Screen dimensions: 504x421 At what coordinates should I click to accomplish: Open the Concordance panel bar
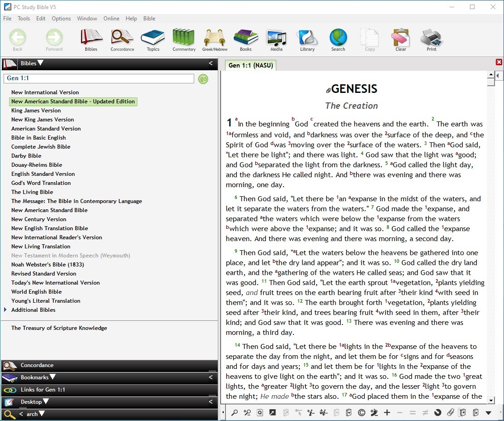(x=109, y=365)
